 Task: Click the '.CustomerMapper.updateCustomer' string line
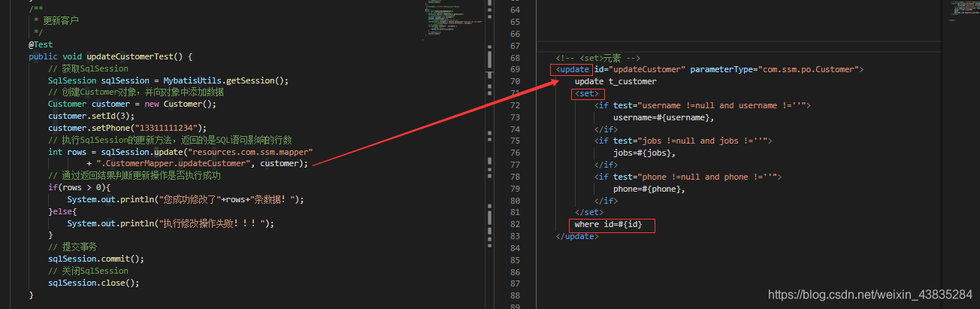tap(198, 164)
